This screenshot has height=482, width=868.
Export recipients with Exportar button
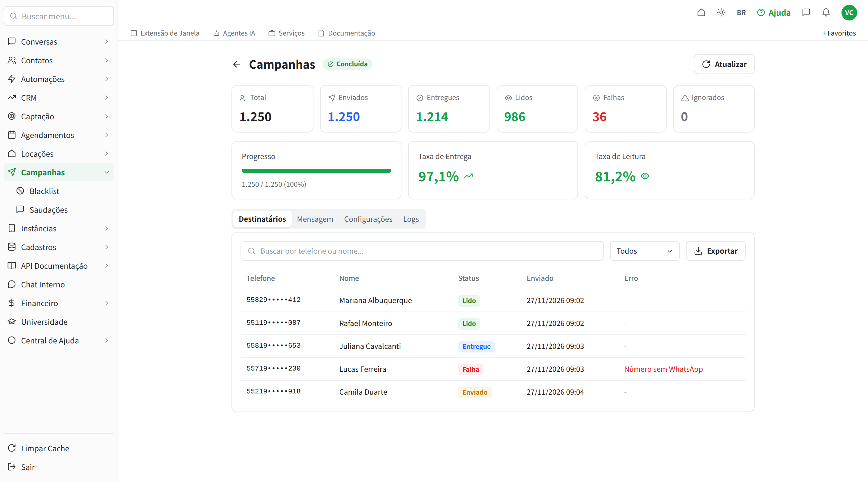click(x=715, y=251)
